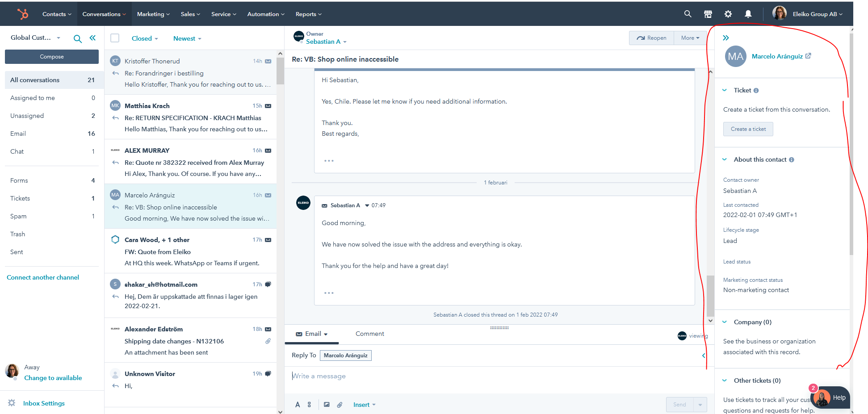The width and height of the screenshot is (868, 414).
Task: Click the attachment paperclip in message toolbar
Action: click(x=340, y=405)
